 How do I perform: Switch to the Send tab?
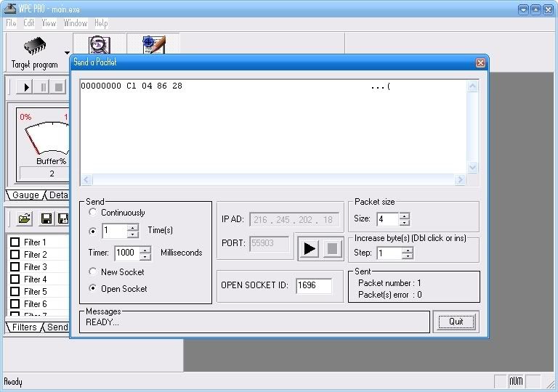point(57,327)
